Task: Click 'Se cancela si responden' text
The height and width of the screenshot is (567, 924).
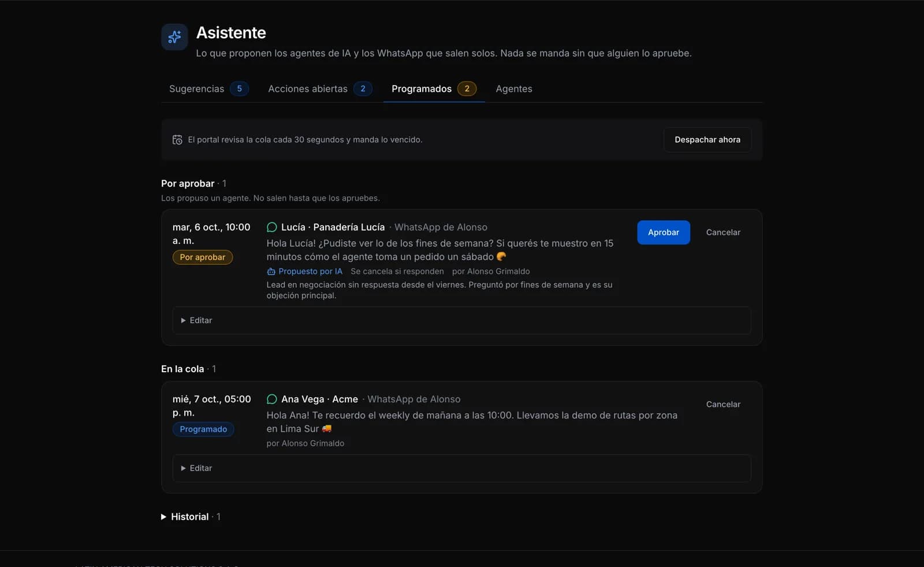Action: pos(397,272)
